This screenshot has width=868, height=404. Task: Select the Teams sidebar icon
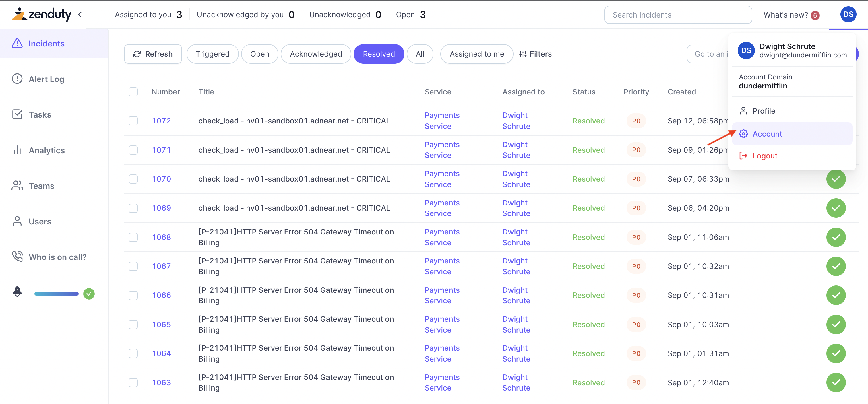pos(17,186)
